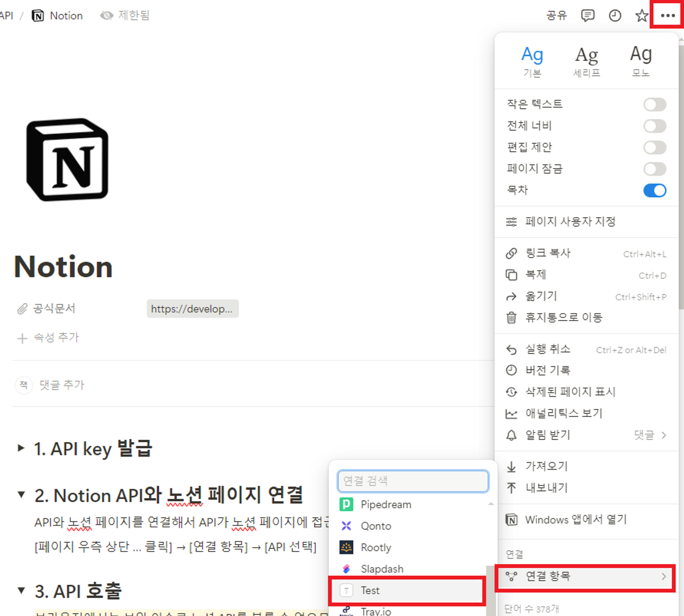This screenshot has width=684, height=616.
Task: Select the Qonto connection icon
Action: [346, 526]
